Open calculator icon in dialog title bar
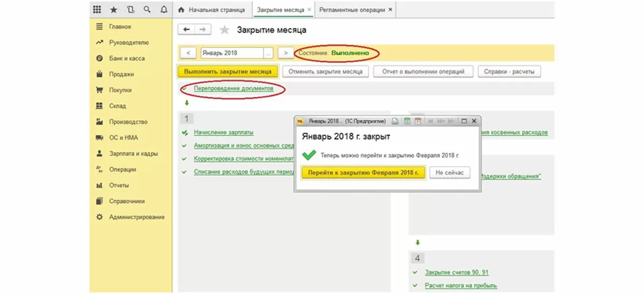644x294 pixels. (x=406, y=121)
